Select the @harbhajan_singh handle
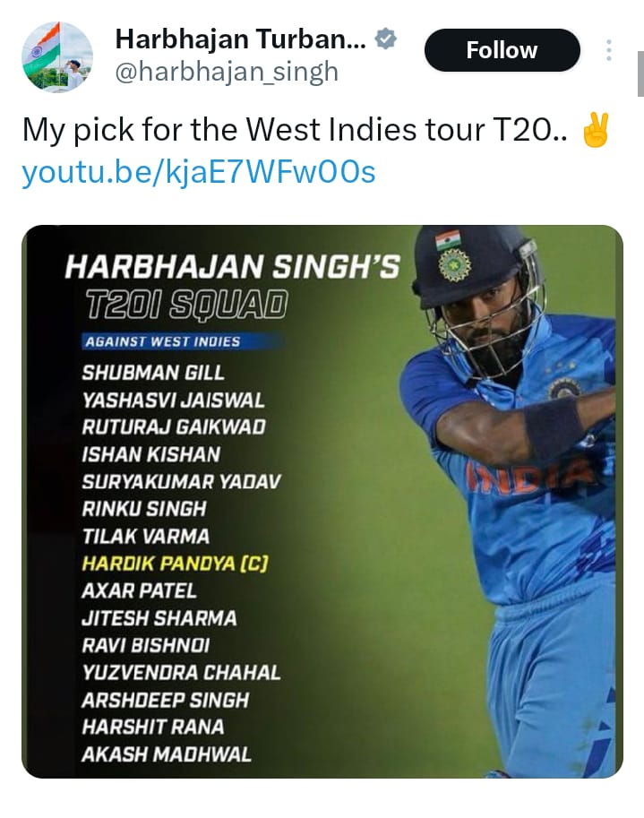The width and height of the screenshot is (644, 818). [x=227, y=72]
